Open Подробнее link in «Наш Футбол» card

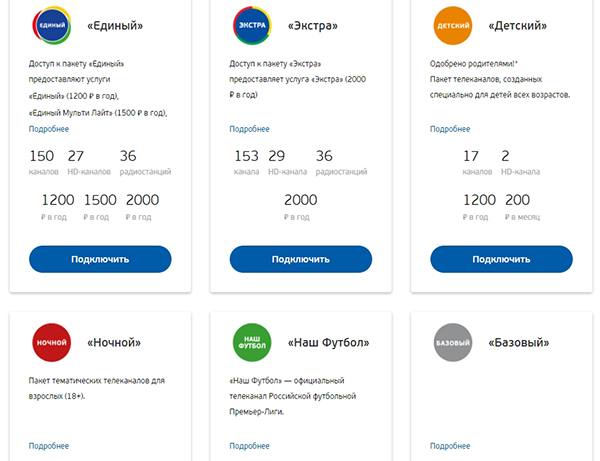coord(250,445)
